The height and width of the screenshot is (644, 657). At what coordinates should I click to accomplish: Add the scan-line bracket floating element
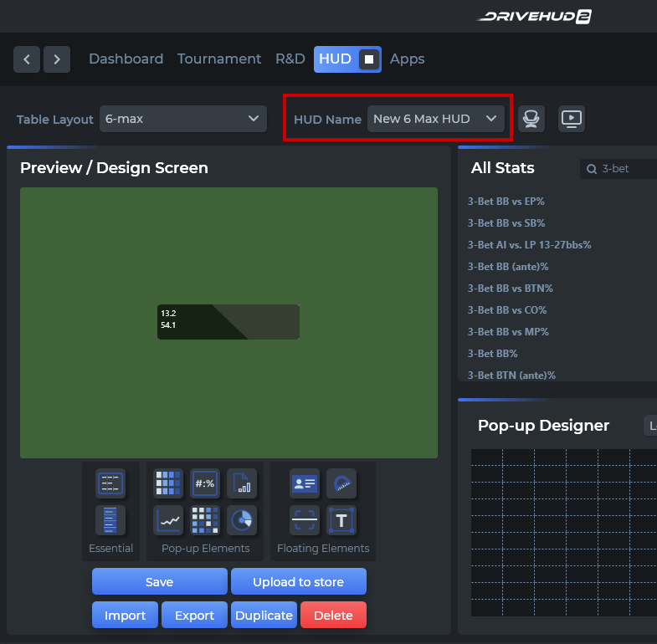pos(305,520)
